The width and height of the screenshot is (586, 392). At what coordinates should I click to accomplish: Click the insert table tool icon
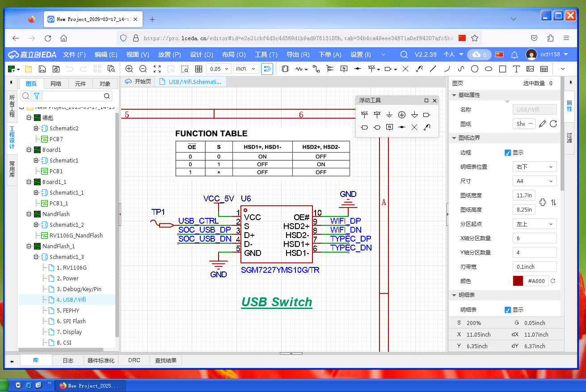click(x=544, y=69)
